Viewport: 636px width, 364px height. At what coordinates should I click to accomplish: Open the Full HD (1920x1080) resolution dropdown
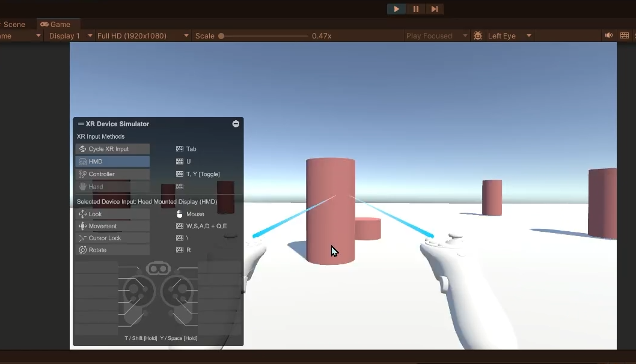pyautogui.click(x=143, y=35)
